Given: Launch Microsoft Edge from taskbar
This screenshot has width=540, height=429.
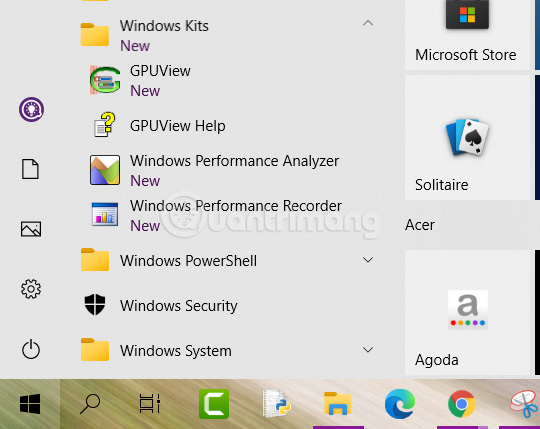Looking at the screenshot, I should click(x=400, y=404).
